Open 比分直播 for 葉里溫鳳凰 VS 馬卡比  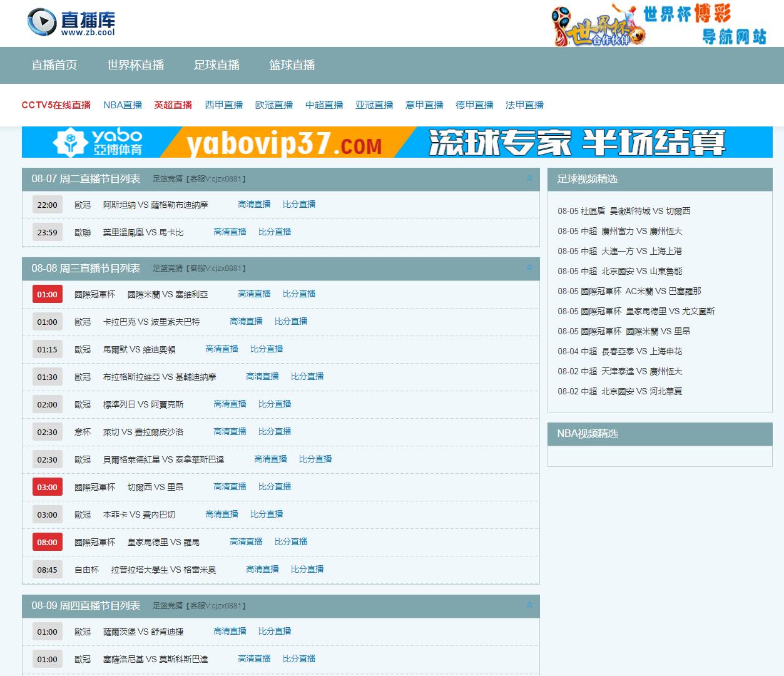tap(275, 232)
